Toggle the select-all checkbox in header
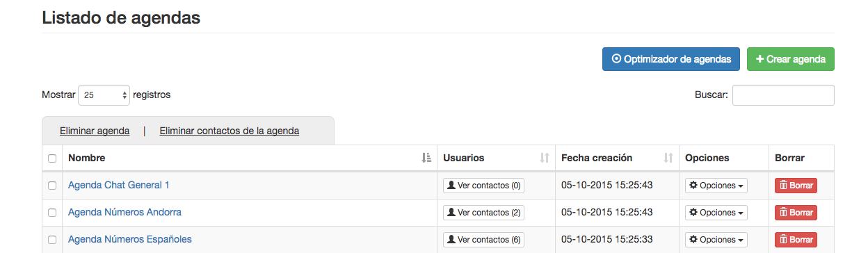The height and width of the screenshot is (253, 868). click(x=52, y=158)
